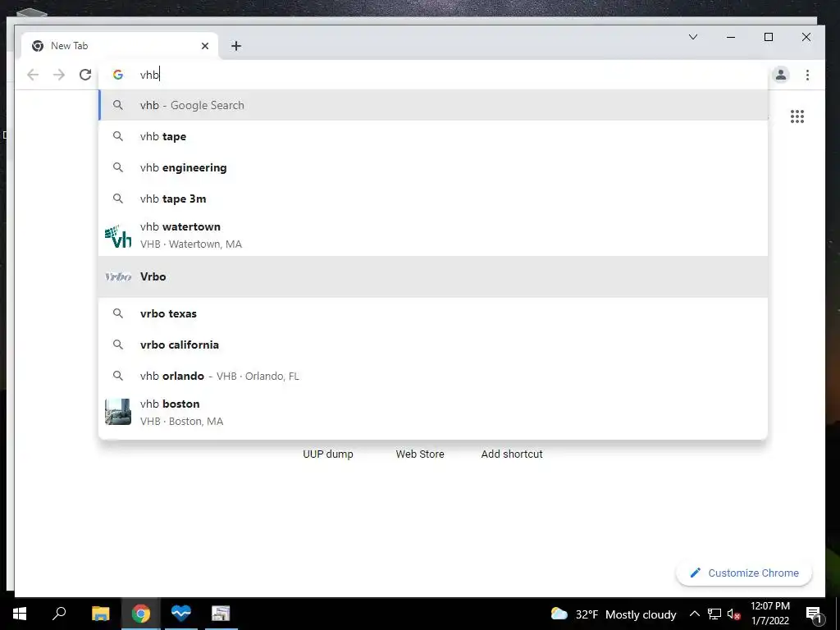Viewport: 840px width, 630px height.
Task: Click the Add shortcut button
Action: (x=512, y=454)
